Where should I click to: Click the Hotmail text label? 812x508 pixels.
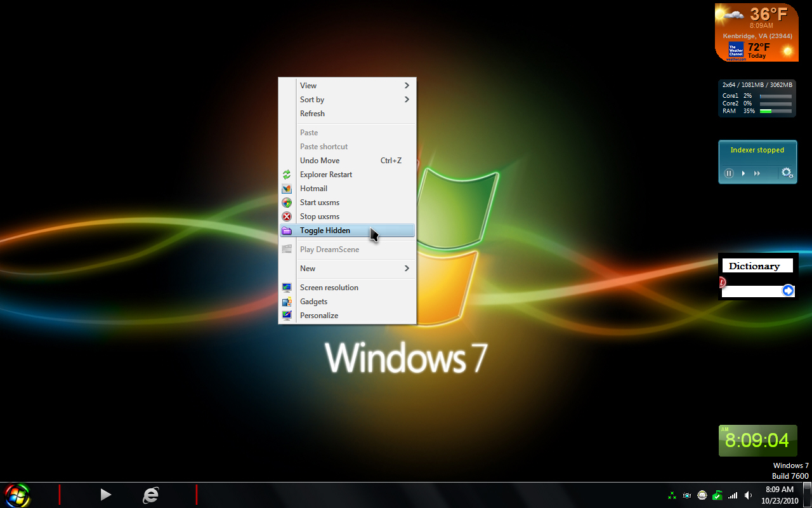(x=313, y=189)
